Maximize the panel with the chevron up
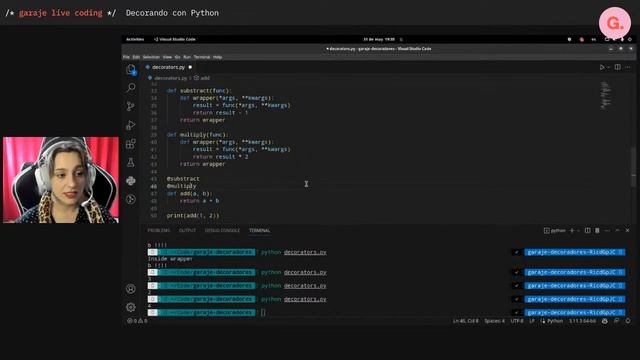 tap(618, 231)
